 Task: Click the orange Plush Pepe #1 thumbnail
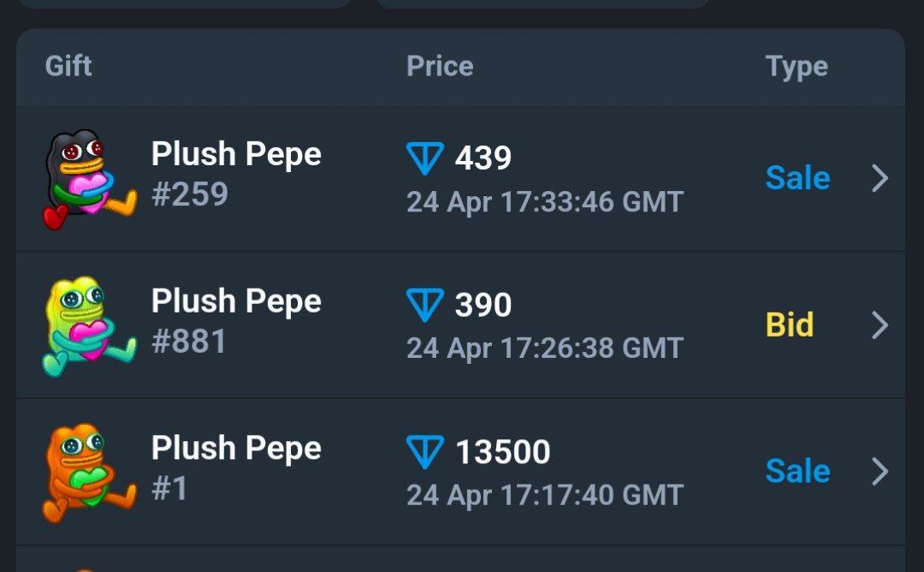tap(89, 473)
